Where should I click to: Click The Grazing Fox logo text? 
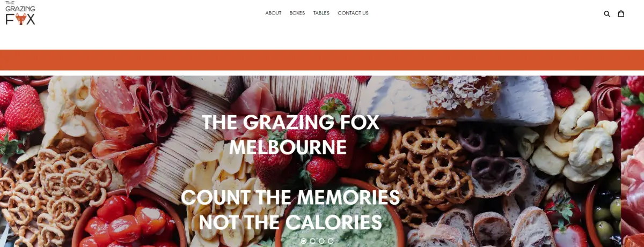coord(20,13)
